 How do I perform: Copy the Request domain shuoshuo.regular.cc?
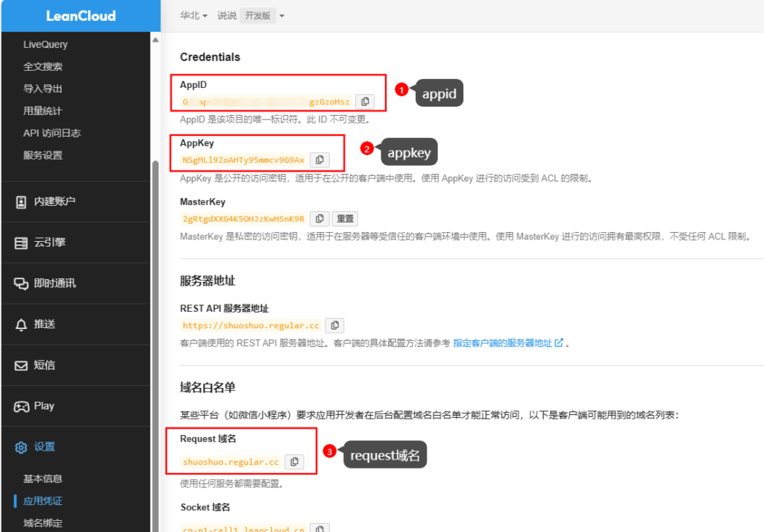(x=294, y=462)
